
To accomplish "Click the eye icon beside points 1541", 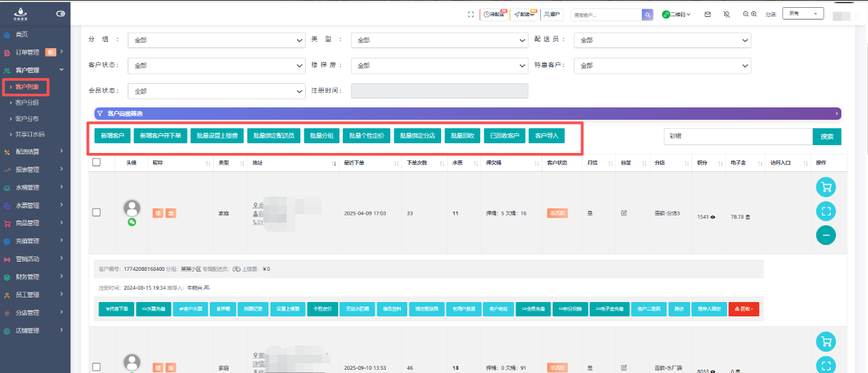I will [x=713, y=217].
